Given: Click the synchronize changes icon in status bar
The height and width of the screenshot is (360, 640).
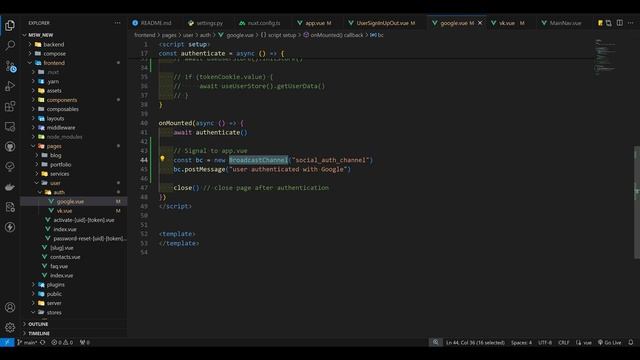Looking at the screenshot, I should click(x=42, y=342).
